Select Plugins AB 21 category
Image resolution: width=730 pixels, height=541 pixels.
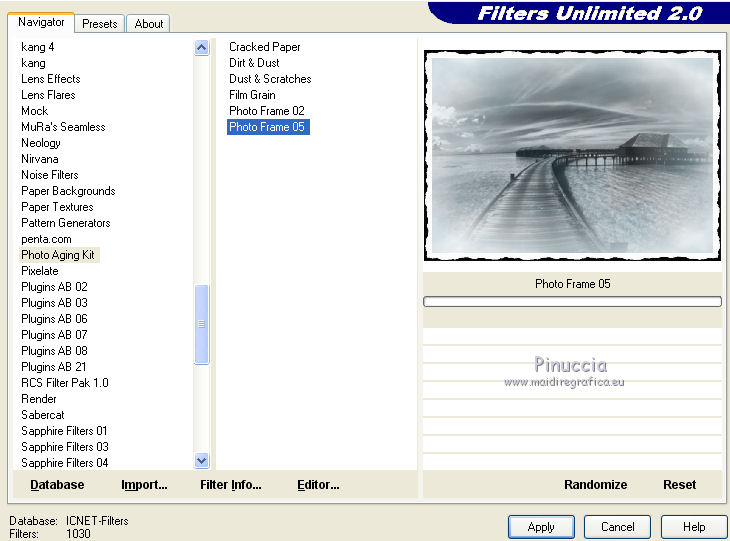[54, 366]
